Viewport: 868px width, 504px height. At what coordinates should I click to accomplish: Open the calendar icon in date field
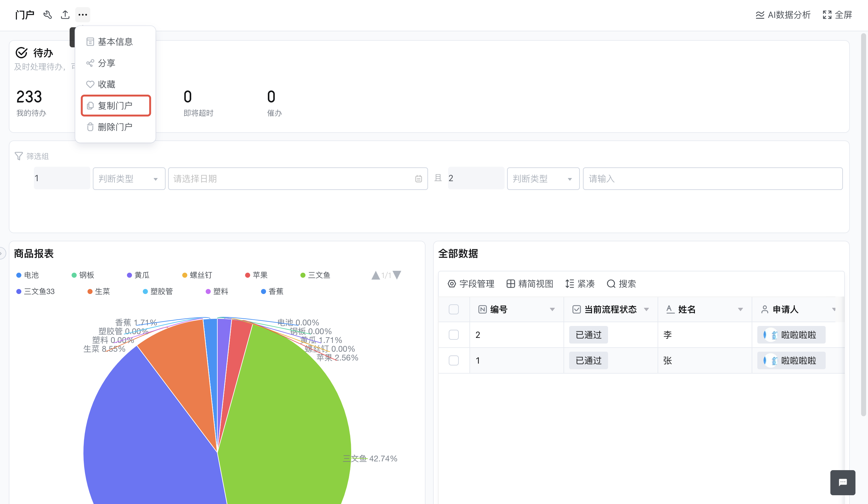click(x=419, y=179)
